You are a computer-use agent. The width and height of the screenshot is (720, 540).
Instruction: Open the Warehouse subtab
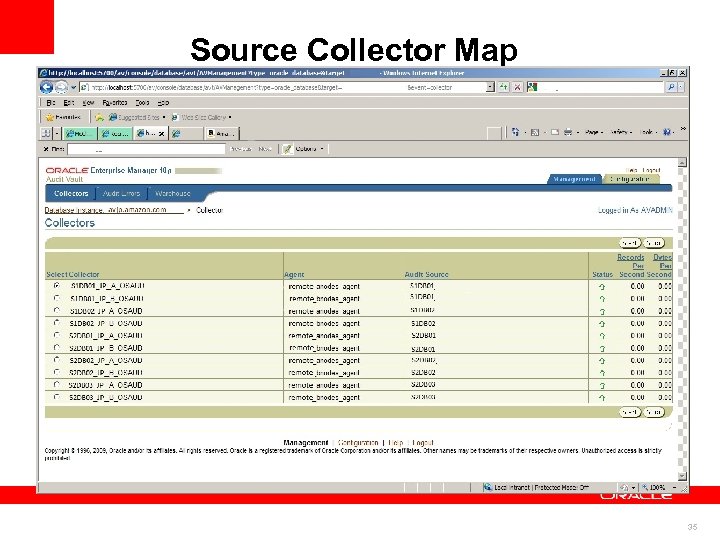pos(173,193)
